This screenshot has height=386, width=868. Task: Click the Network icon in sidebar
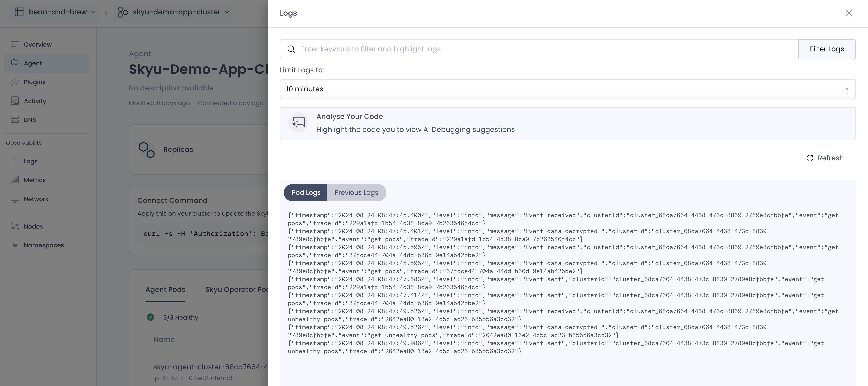(x=15, y=199)
